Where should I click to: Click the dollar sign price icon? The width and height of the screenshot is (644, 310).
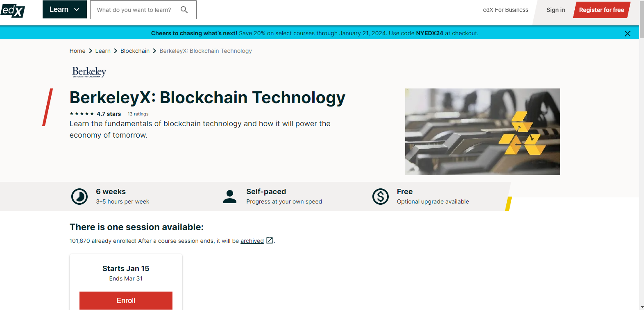point(380,197)
